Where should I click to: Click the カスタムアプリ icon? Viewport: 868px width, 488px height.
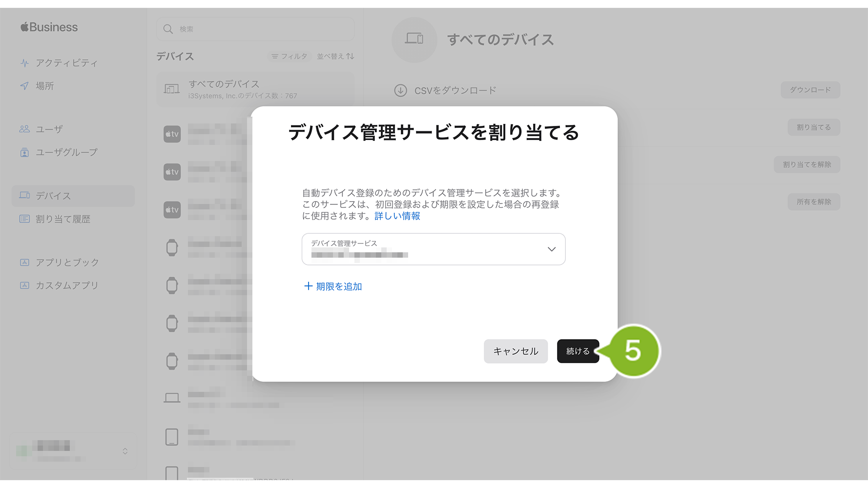pos(24,285)
